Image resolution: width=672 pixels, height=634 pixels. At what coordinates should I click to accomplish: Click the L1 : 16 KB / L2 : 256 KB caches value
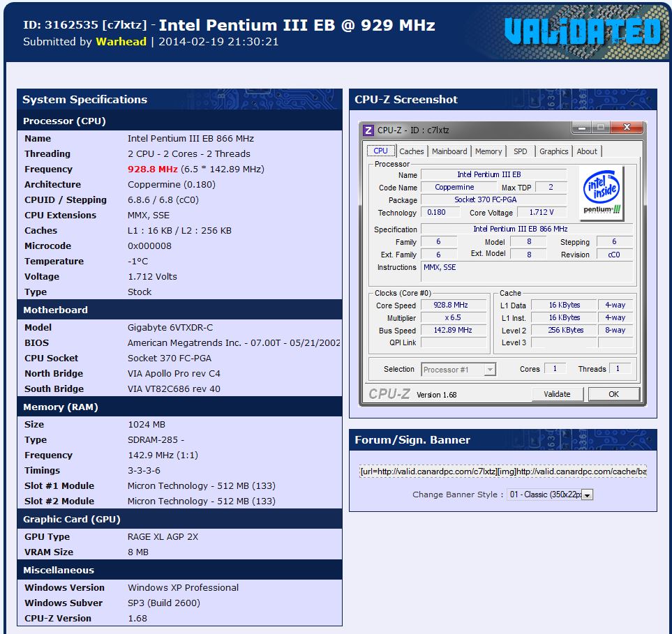coord(179,230)
